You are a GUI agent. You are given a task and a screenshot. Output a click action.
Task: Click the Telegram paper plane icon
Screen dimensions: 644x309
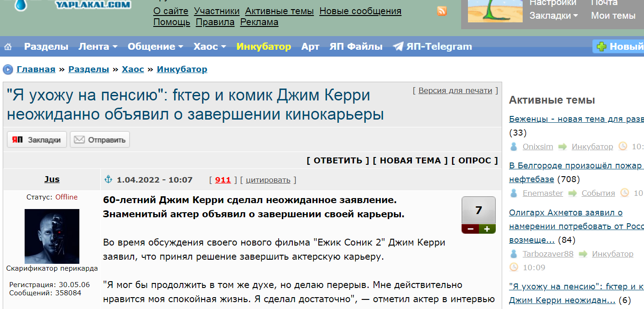click(398, 47)
